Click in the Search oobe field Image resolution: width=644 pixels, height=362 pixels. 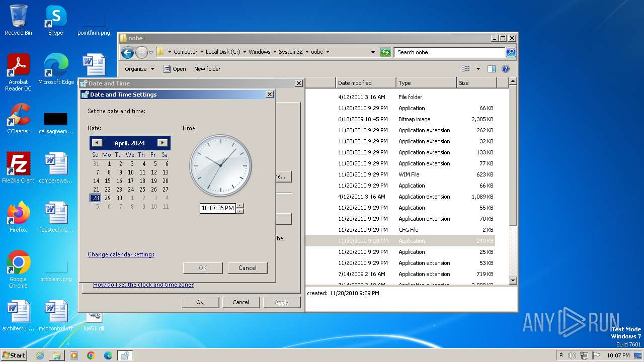click(449, 52)
